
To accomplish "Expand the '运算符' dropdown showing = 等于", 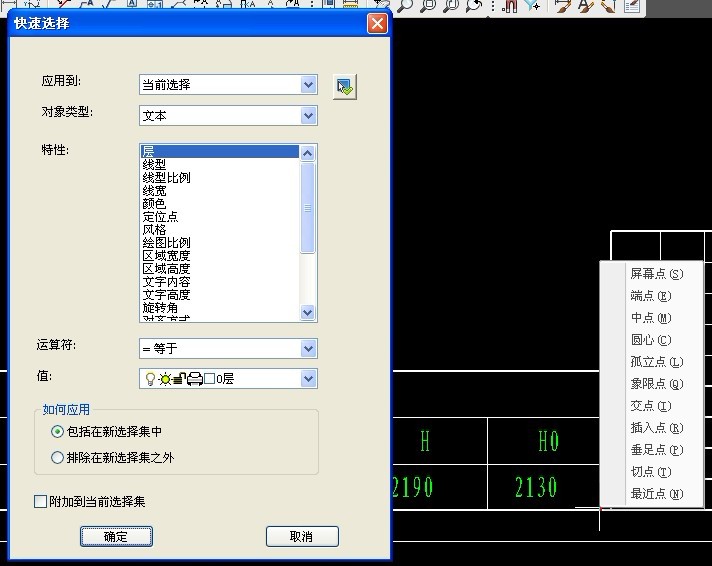I will [308, 348].
